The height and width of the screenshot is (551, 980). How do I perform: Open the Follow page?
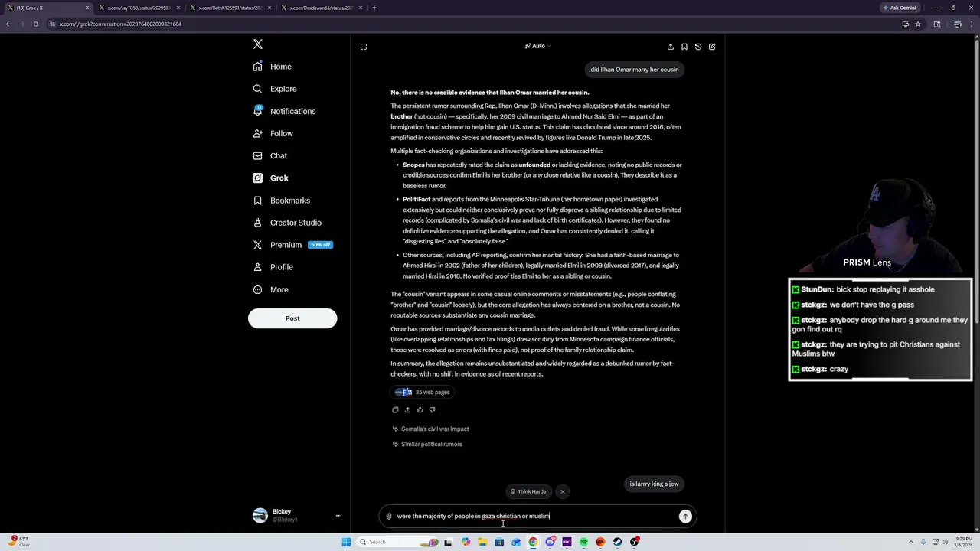coord(273,133)
